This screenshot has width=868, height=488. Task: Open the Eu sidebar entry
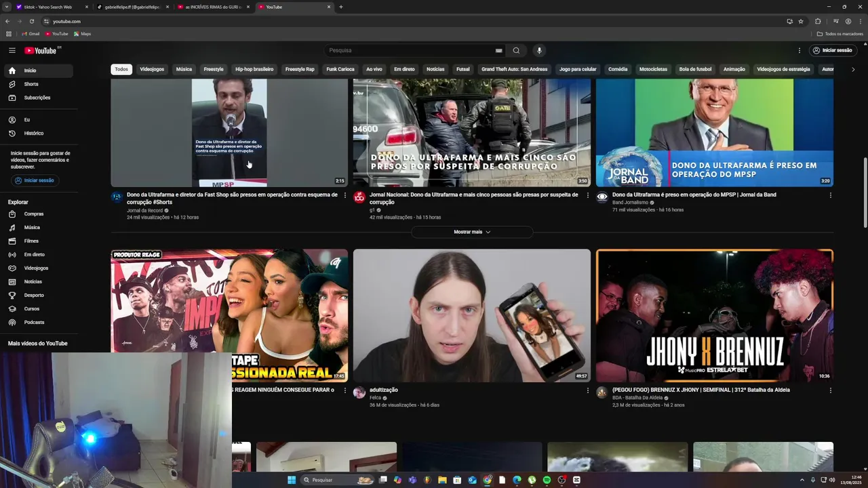point(37,120)
